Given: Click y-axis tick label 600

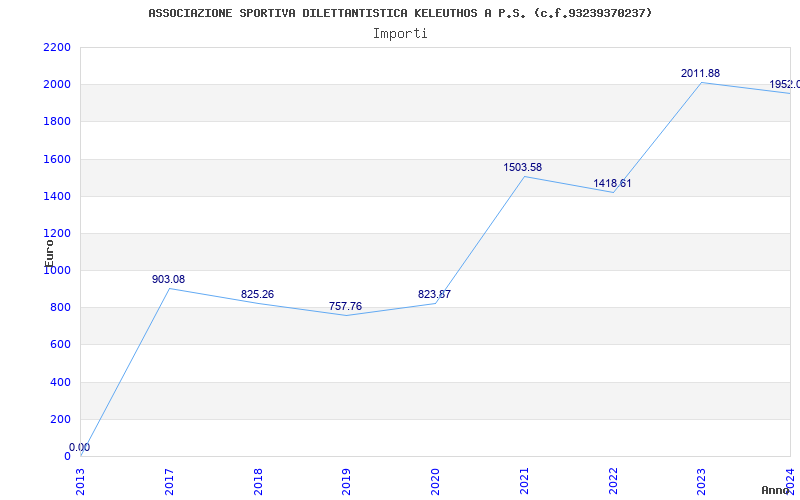Looking at the screenshot, I should (x=61, y=345).
